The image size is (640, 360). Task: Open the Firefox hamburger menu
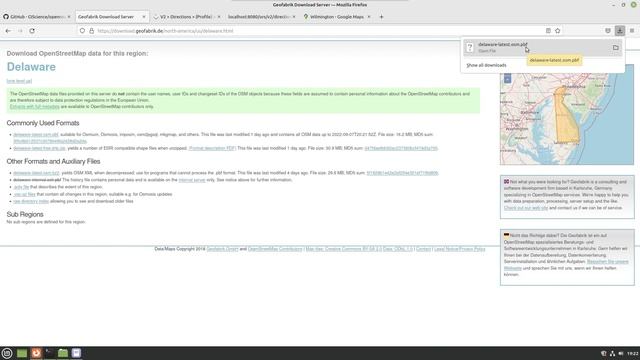[x=632, y=31]
